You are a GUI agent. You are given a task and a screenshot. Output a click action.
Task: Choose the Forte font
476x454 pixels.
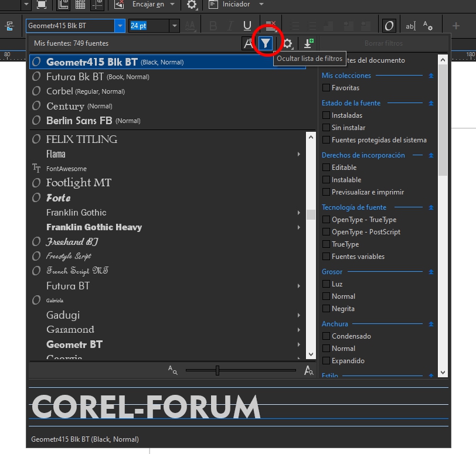(x=168, y=198)
